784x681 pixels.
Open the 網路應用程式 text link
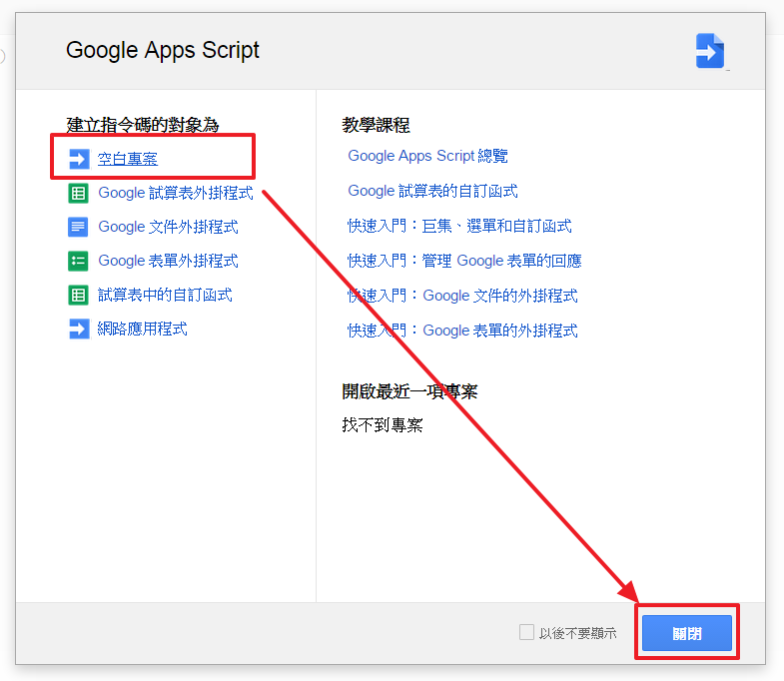[142, 329]
